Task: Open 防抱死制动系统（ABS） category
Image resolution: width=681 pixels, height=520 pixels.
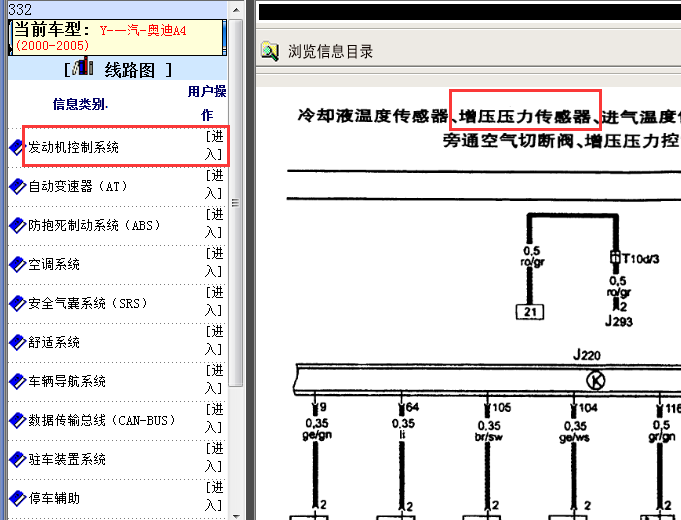Action: click(x=94, y=225)
